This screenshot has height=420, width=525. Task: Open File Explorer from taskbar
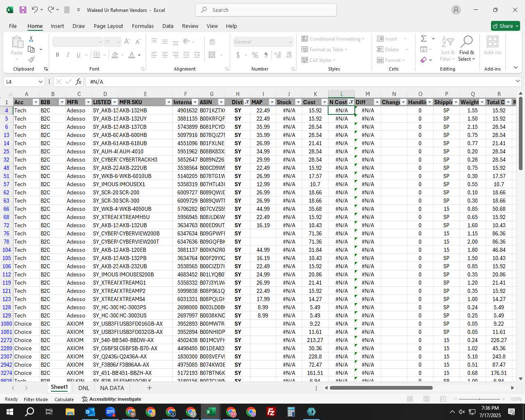pyautogui.click(x=70, y=412)
